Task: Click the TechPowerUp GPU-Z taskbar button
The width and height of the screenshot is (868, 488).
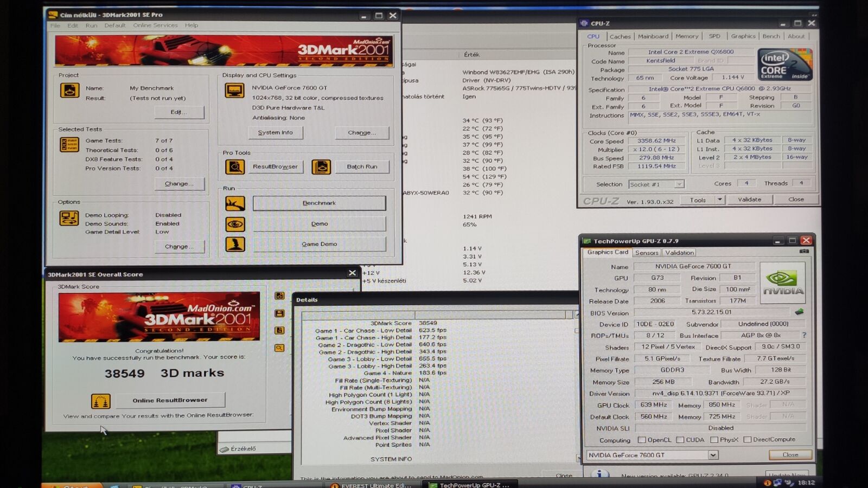Action: pyautogui.click(x=470, y=485)
